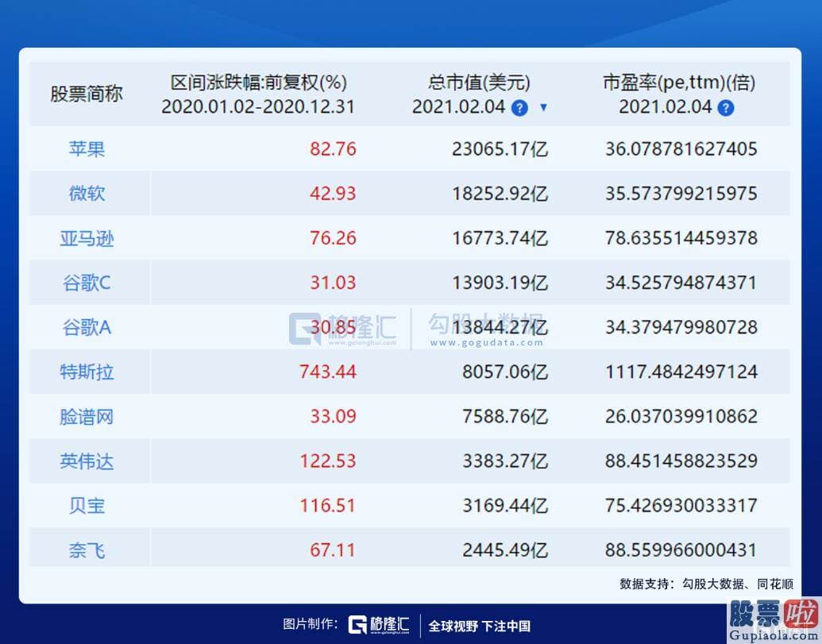Select PE value 26.037039910862
This screenshot has width=822, height=644.
point(681,416)
